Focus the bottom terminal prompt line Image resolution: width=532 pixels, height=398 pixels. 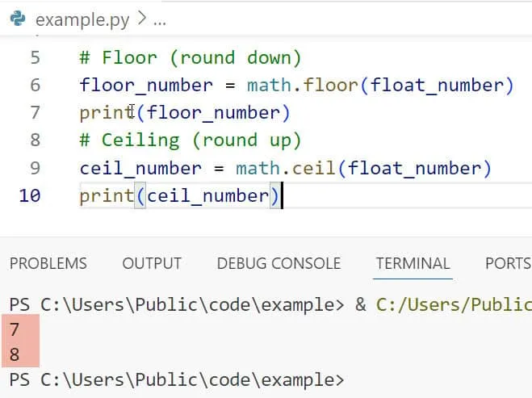tap(176, 379)
